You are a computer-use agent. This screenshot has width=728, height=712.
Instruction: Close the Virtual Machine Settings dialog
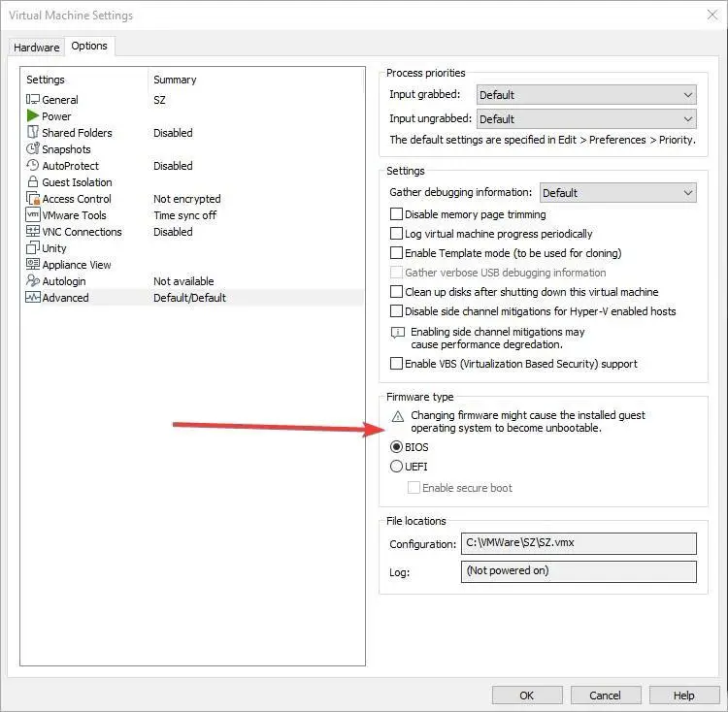coord(712,15)
